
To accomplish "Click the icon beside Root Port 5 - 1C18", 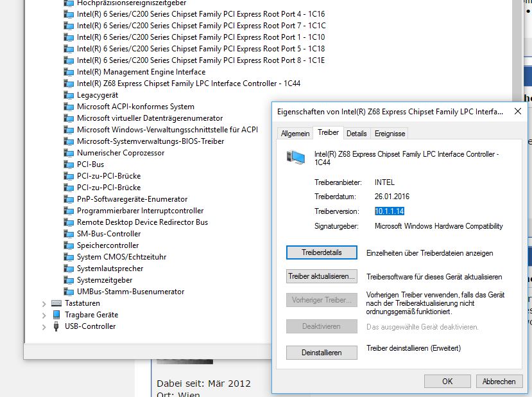I will click(69, 49).
